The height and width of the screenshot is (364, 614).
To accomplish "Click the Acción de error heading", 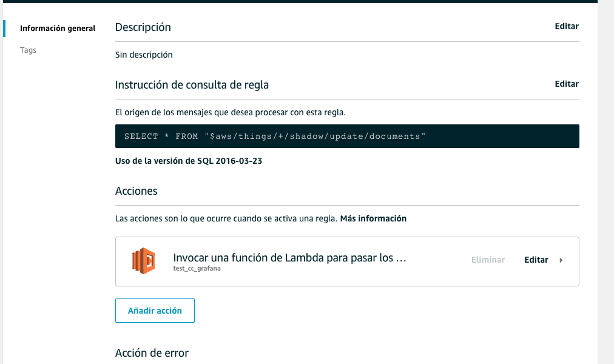I will coord(152,353).
